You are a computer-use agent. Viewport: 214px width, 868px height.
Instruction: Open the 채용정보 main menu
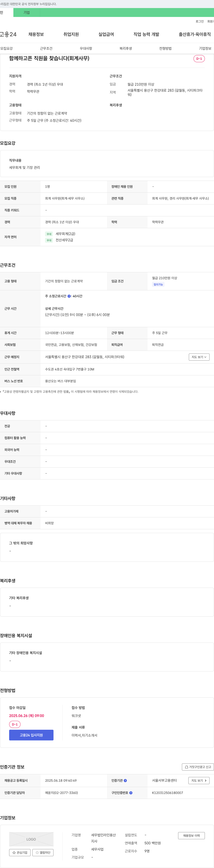[x=36, y=34]
